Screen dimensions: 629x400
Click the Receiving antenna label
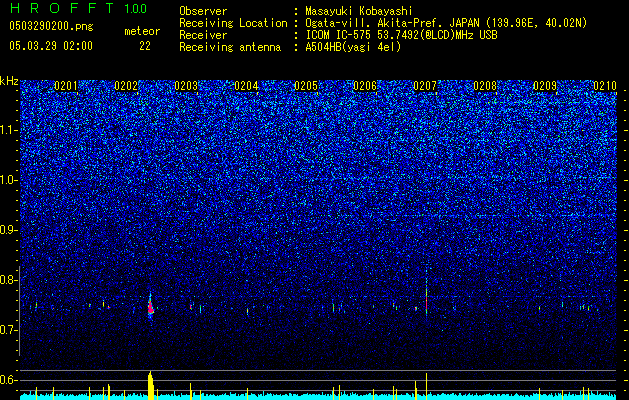click(230, 47)
